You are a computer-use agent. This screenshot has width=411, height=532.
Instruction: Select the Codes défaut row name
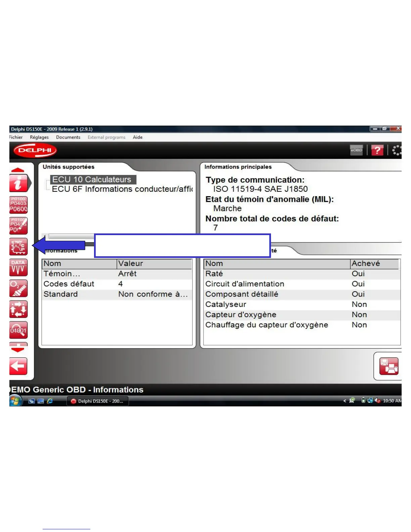coord(69,284)
